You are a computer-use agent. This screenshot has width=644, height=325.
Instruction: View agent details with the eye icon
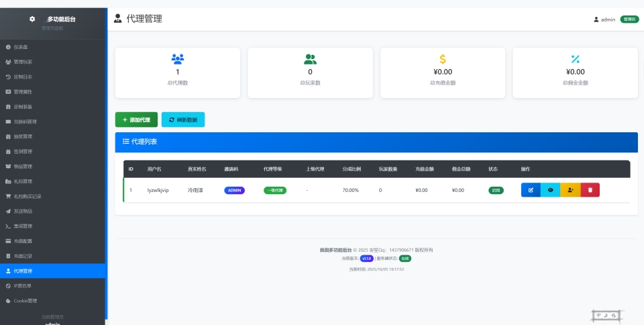[x=550, y=190]
